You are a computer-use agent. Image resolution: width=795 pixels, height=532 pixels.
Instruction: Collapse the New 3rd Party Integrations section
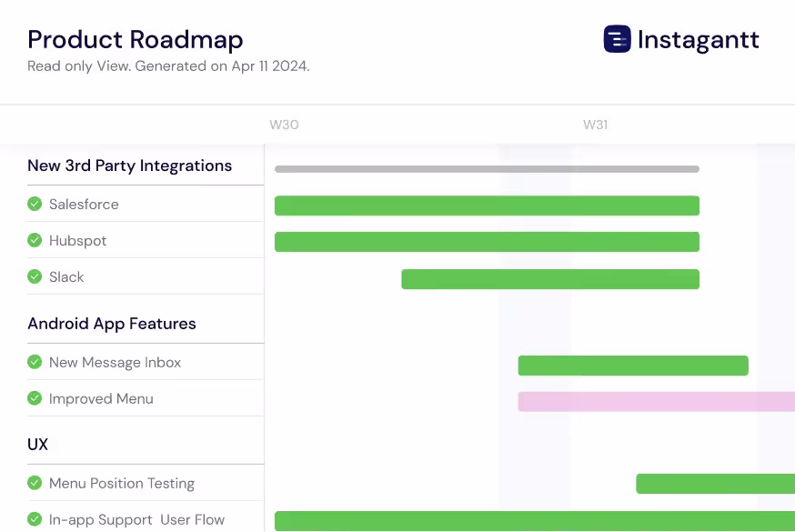tap(129, 166)
